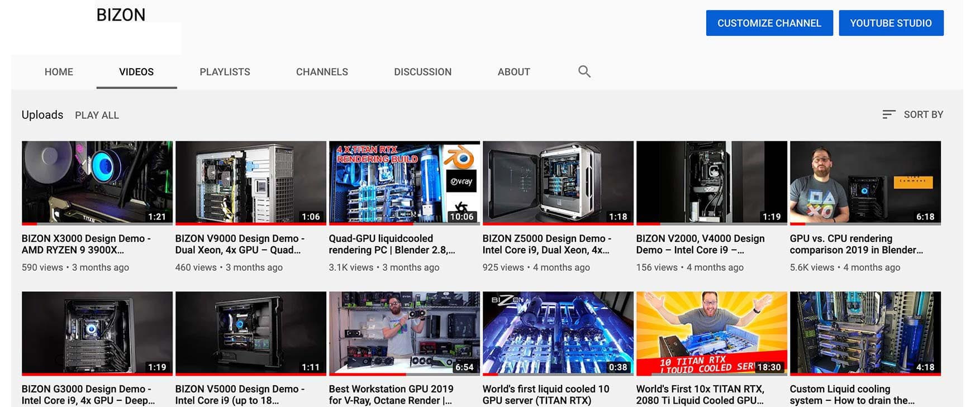Open BIZON V2000, V4000 Design Demo thumbnail

coord(712,183)
